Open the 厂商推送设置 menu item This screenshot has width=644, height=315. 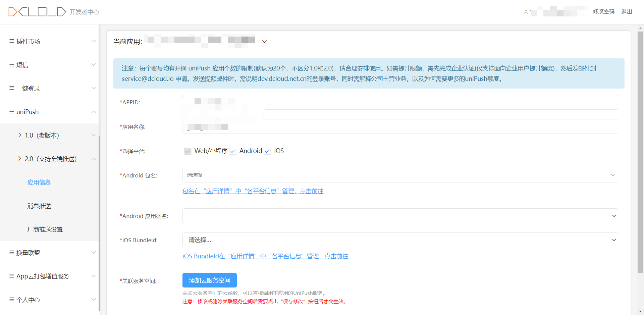pyautogui.click(x=45, y=229)
